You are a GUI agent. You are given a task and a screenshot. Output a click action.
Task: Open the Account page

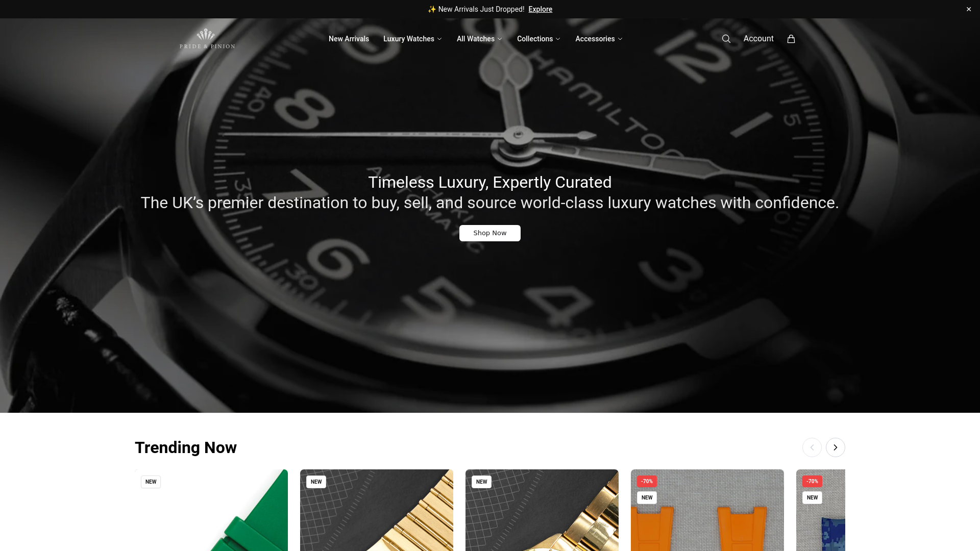click(758, 39)
